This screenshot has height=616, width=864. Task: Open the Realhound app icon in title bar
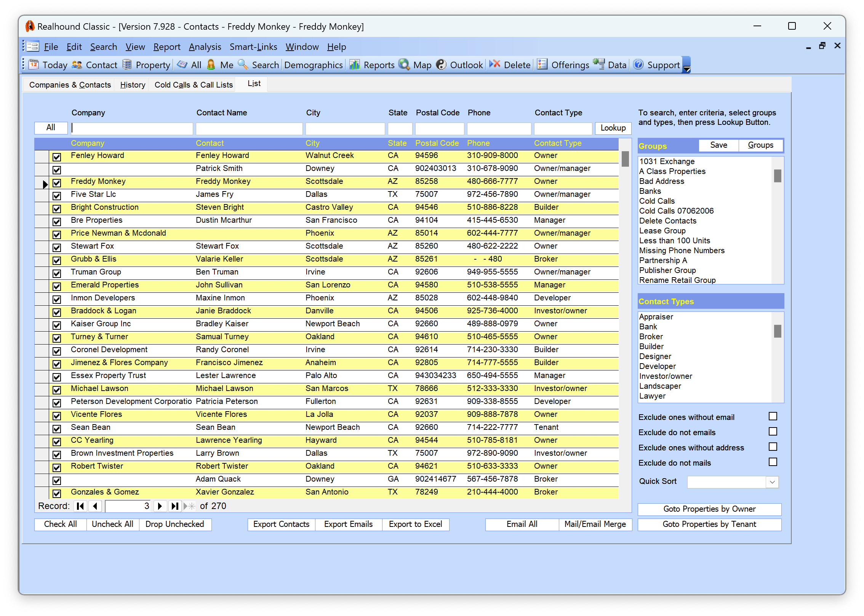30,26
